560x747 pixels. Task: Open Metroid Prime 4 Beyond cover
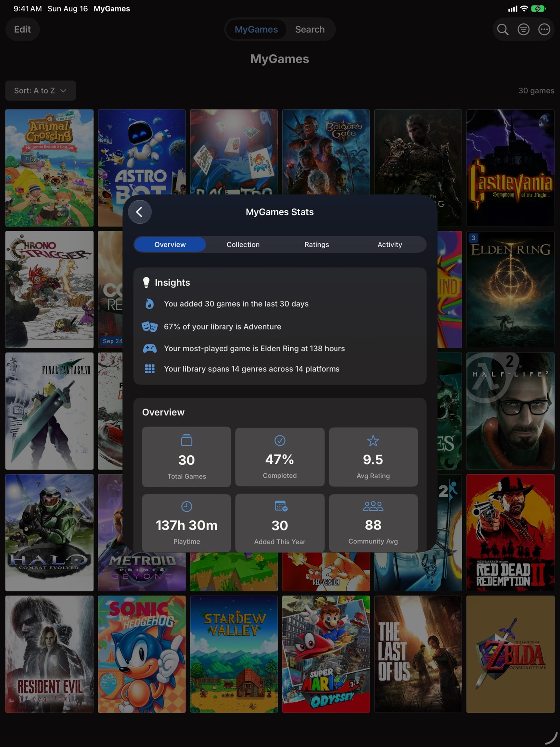141,572
